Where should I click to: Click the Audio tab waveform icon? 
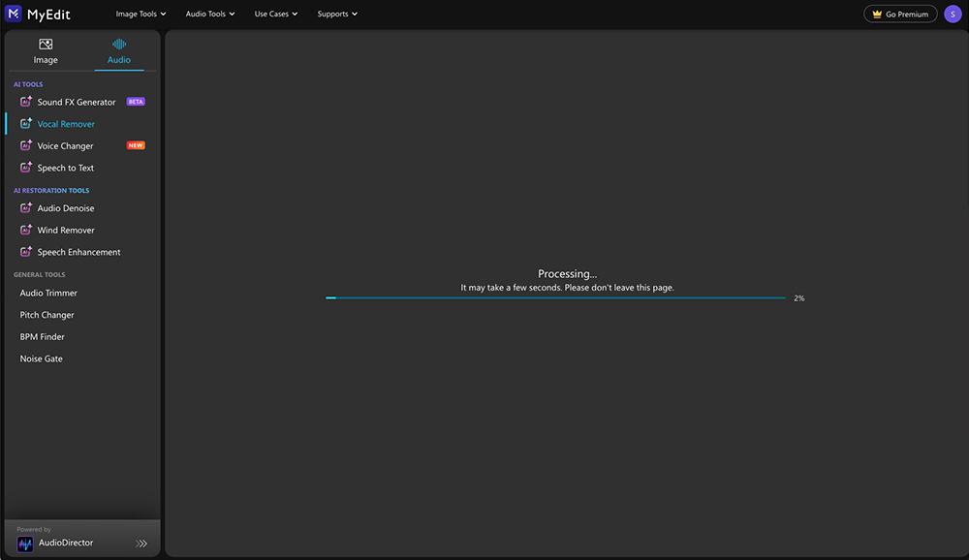(119, 44)
